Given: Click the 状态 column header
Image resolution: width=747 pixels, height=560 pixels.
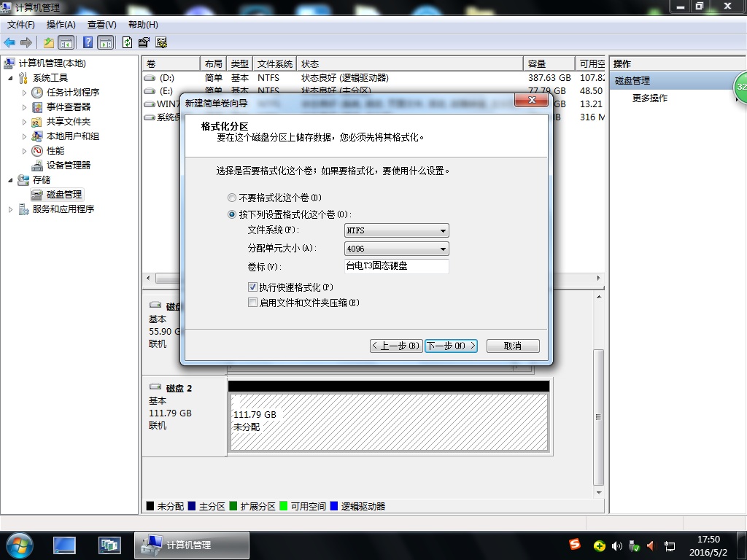Looking at the screenshot, I should point(410,64).
